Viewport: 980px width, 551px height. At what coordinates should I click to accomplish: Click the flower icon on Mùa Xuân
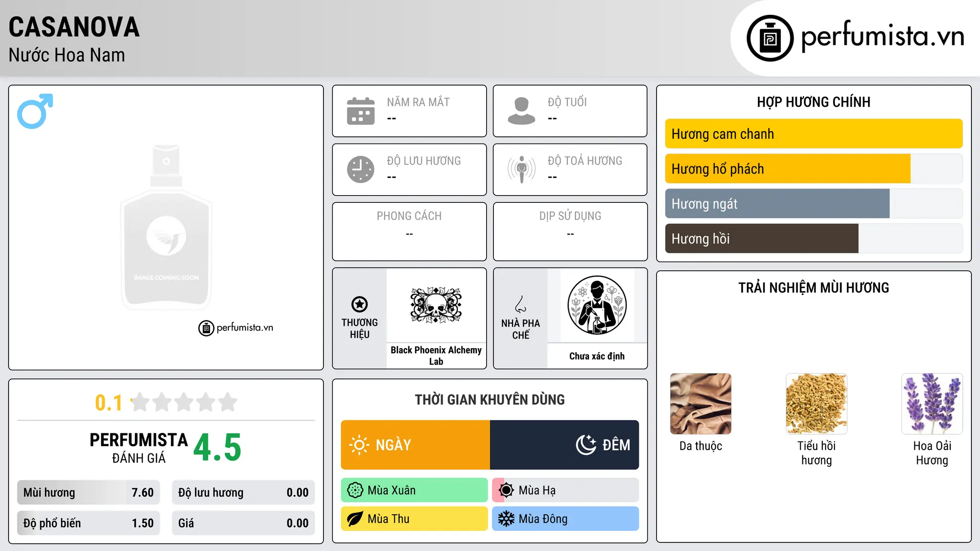(355, 490)
